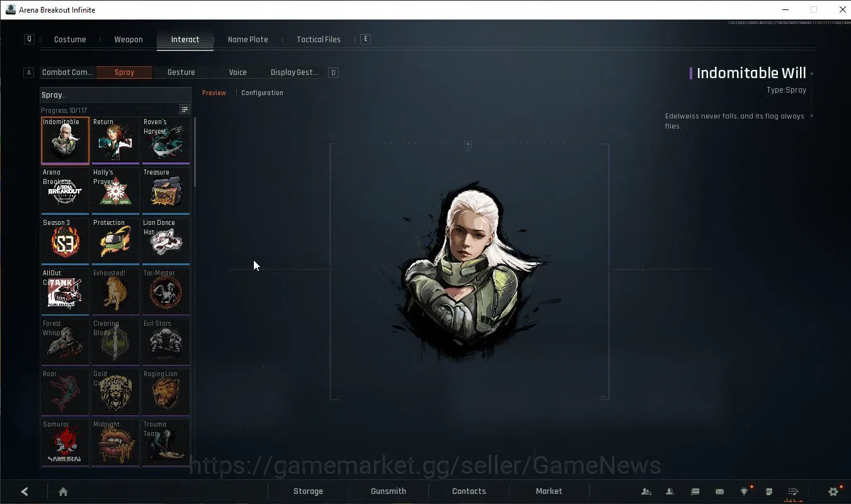Screen dimensions: 851x504
Task: Open the Interact tab
Action: tap(185, 39)
